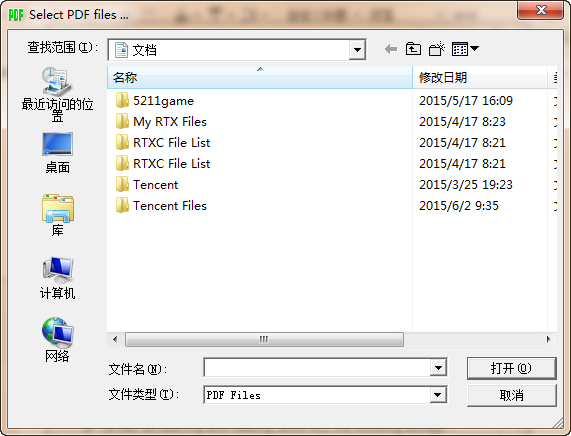The height and width of the screenshot is (436, 571).
Task: Go up one folder level icon
Action: pos(413,49)
